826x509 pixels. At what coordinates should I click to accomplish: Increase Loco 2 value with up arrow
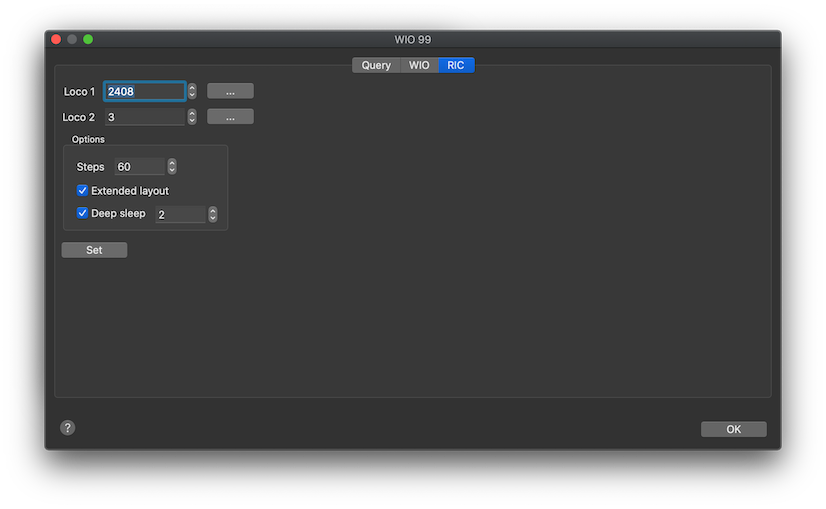(192, 113)
